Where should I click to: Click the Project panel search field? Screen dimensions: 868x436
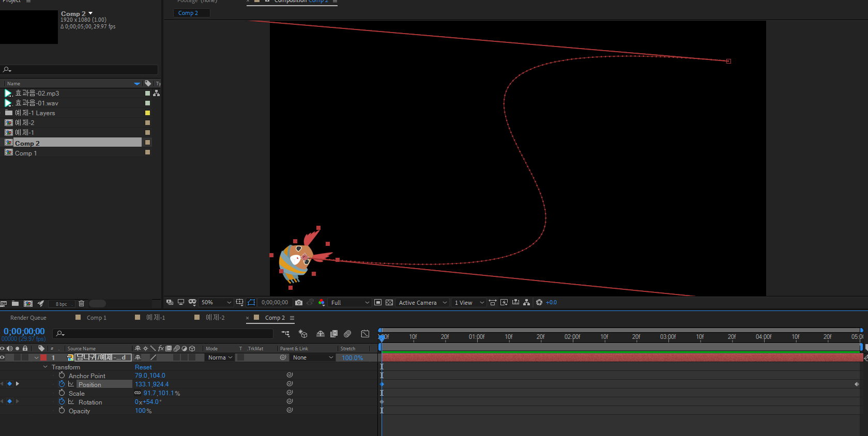tap(80, 69)
